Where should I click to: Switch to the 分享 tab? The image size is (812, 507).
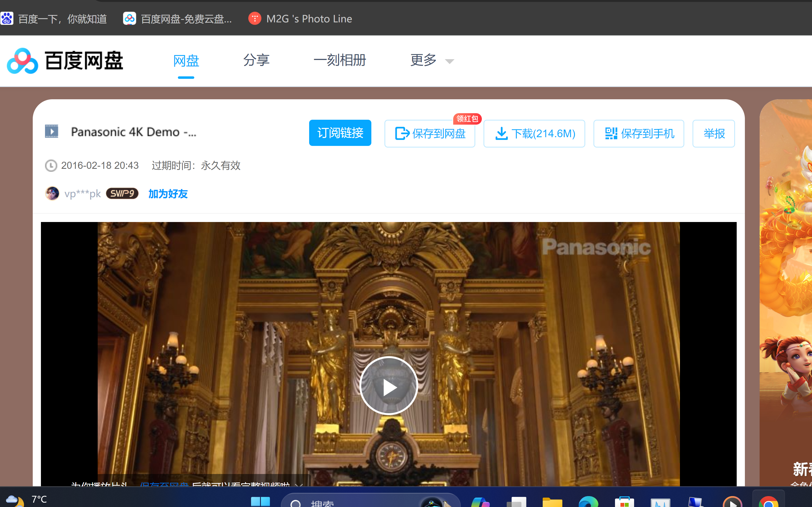pyautogui.click(x=256, y=60)
